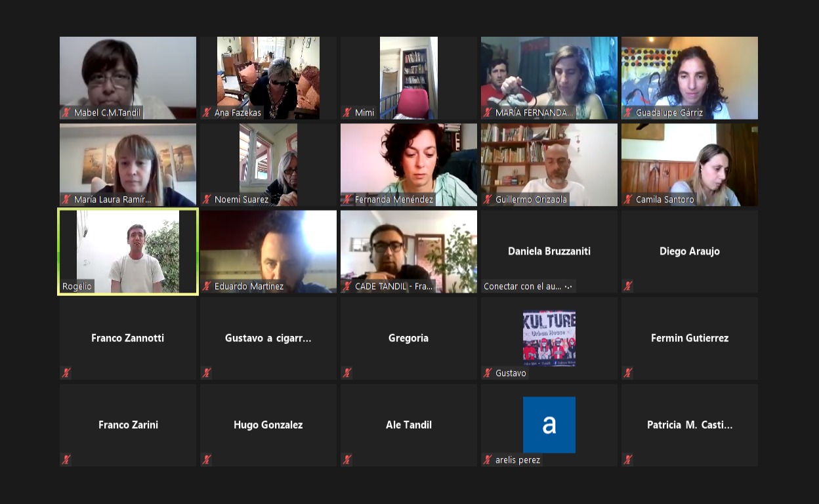Click muted mic icon on Guadalupe Gárriz tile
The image size is (819, 504).
coord(627,113)
